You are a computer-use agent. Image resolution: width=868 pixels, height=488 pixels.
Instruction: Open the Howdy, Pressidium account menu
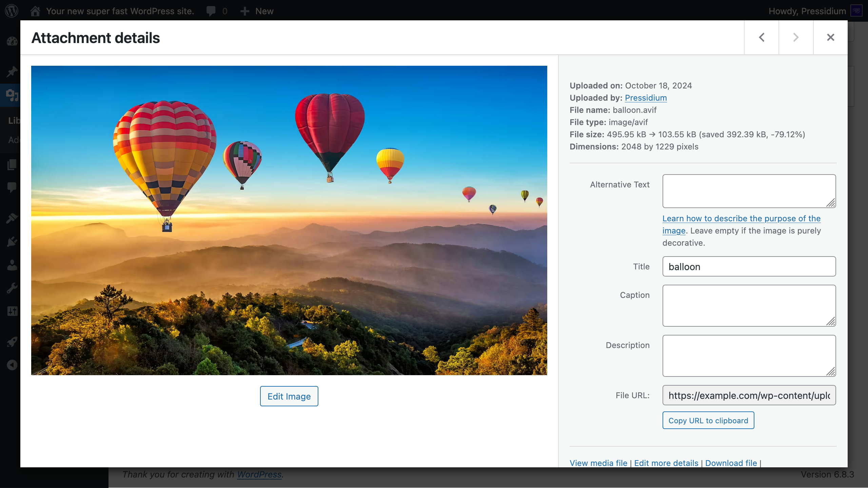[x=806, y=11]
